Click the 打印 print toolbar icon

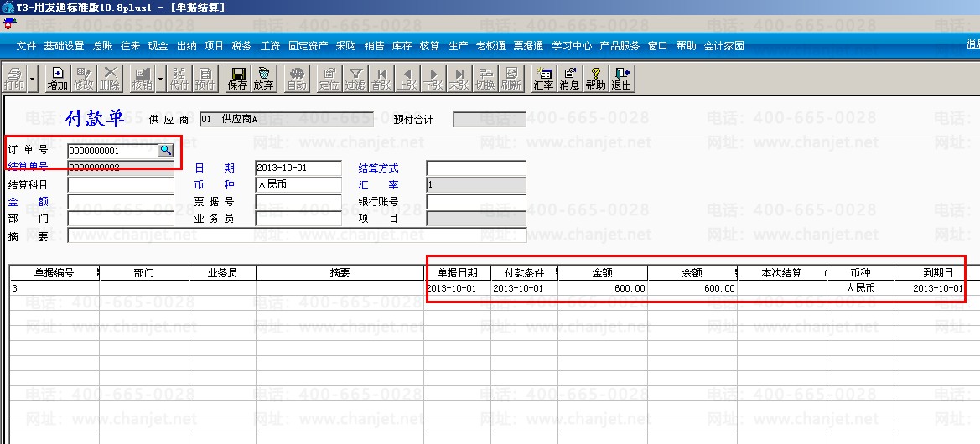pyautogui.click(x=13, y=79)
